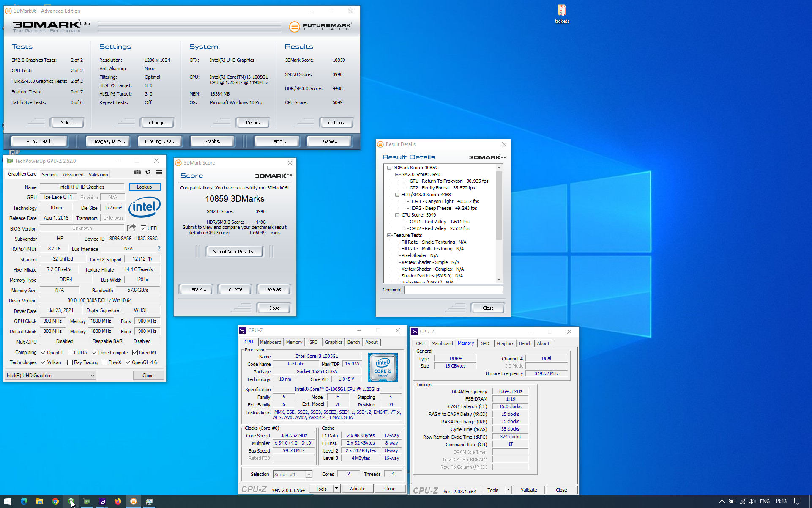Viewport: 812px width, 508px height.
Task: Switch to GPU-Z via taskbar graphics card icon
Action: coord(87,501)
